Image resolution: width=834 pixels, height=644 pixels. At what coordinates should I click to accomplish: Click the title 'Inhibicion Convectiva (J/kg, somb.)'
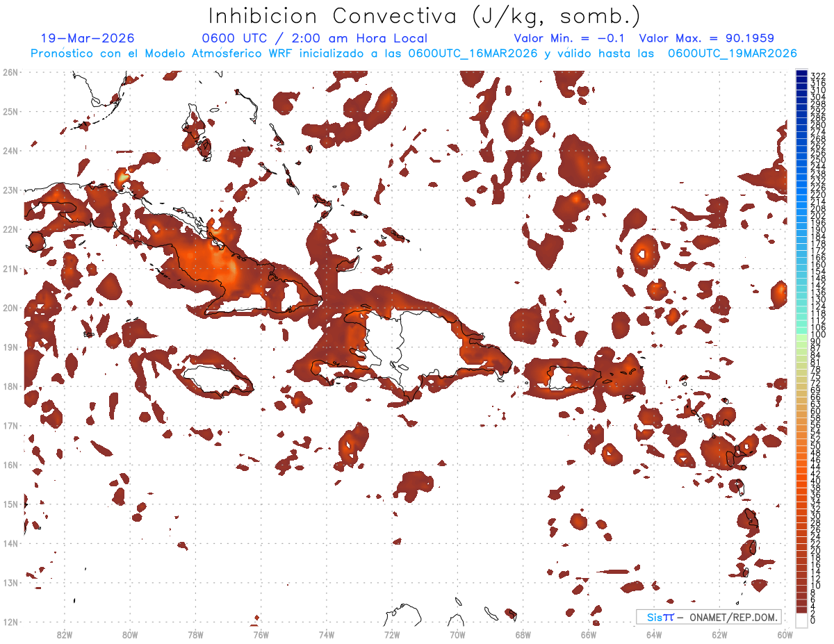pos(425,16)
